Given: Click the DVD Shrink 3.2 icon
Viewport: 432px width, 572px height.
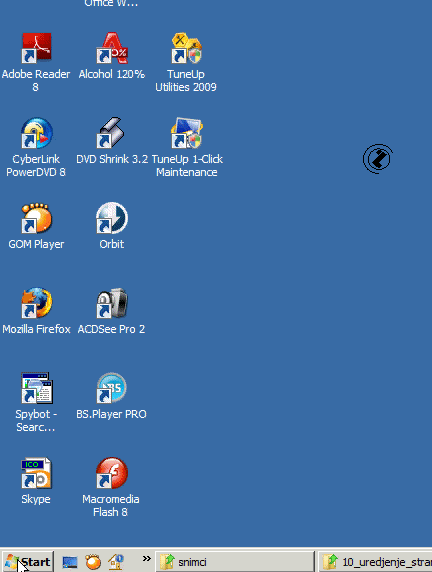Looking at the screenshot, I should click(x=111, y=133).
